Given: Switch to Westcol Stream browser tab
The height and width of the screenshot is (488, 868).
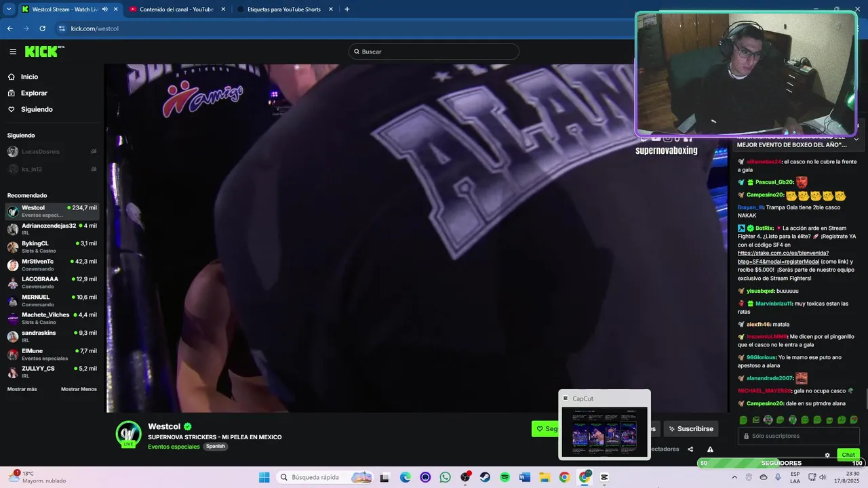Looking at the screenshot, I should point(68,9).
